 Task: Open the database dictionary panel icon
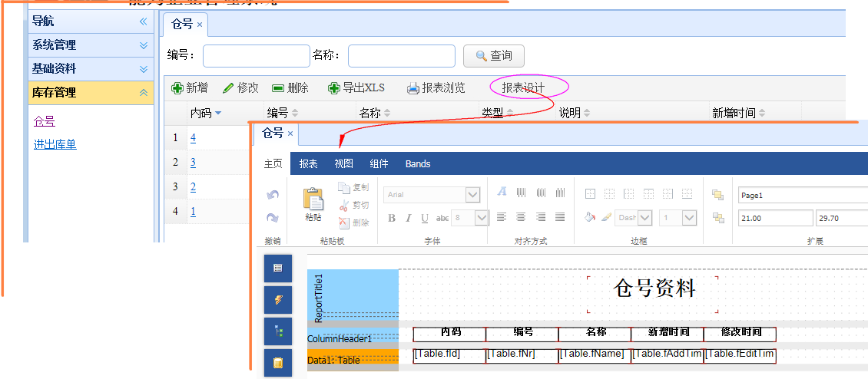pos(278,363)
